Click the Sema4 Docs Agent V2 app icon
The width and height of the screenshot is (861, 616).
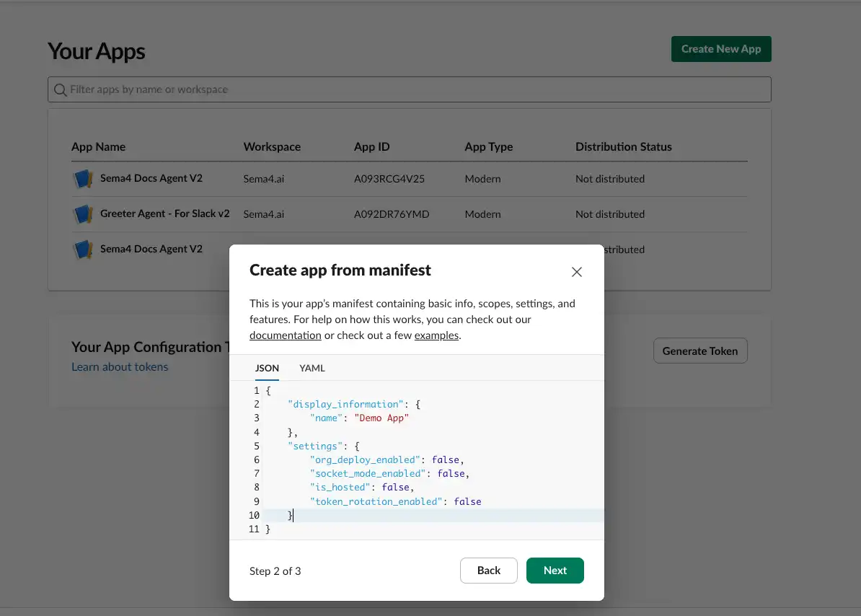click(82, 178)
